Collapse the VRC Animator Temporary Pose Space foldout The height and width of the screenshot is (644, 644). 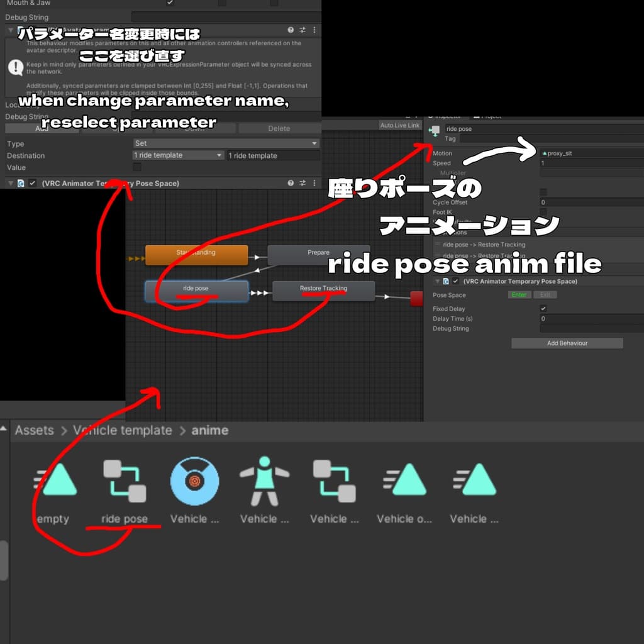coord(10,183)
